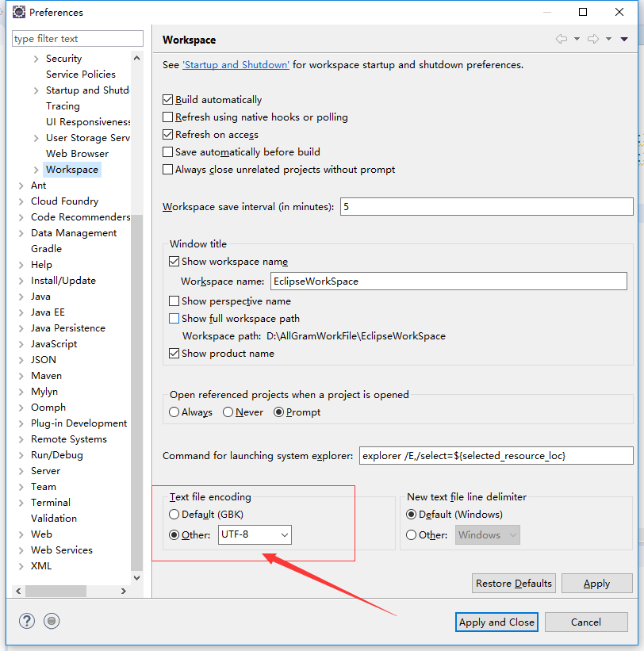Image resolution: width=644 pixels, height=651 pixels.
Task: Click the tree scroll up arrow
Action: tap(136, 59)
